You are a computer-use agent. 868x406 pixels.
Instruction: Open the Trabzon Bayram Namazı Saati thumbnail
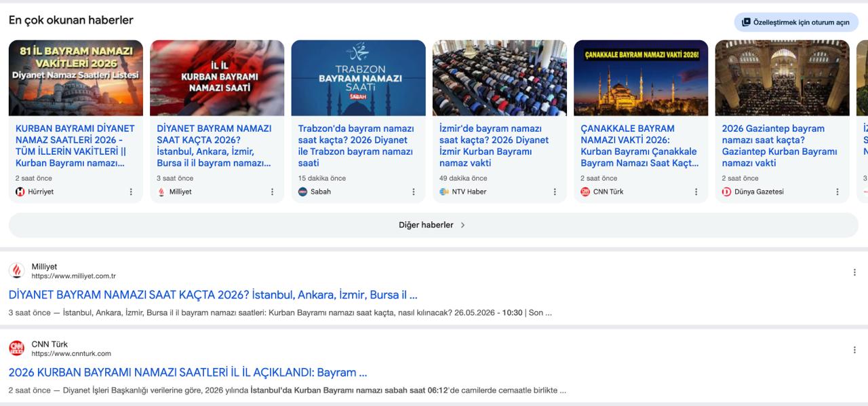pos(359,78)
